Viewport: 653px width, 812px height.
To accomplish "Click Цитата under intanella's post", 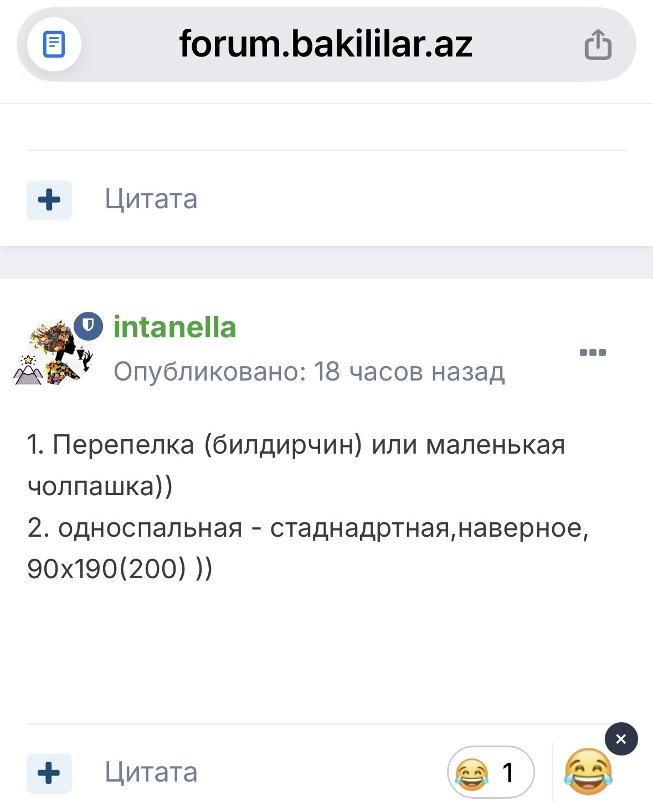I will click(151, 772).
